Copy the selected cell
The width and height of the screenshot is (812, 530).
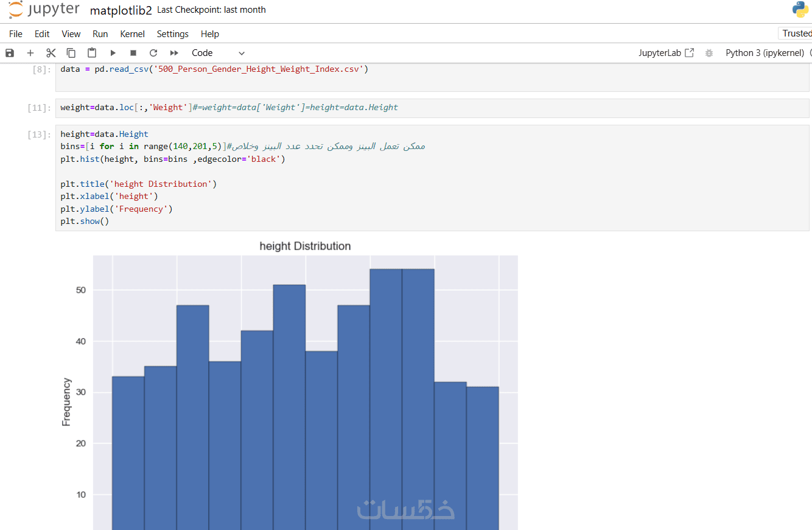click(71, 53)
